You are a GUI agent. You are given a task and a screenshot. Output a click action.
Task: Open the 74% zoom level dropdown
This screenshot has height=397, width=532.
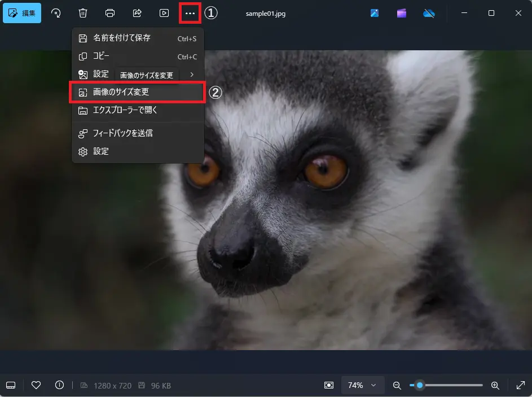tap(362, 385)
